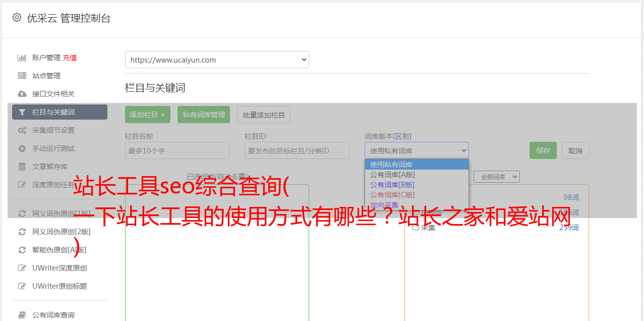Click the green 保存 button
The image size is (644, 321).
click(x=543, y=150)
